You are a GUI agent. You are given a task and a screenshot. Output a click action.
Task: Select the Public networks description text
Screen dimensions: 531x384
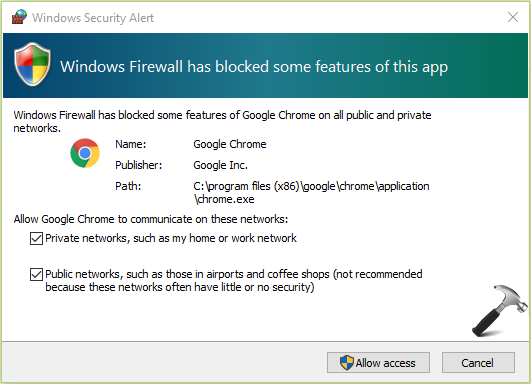click(x=234, y=280)
